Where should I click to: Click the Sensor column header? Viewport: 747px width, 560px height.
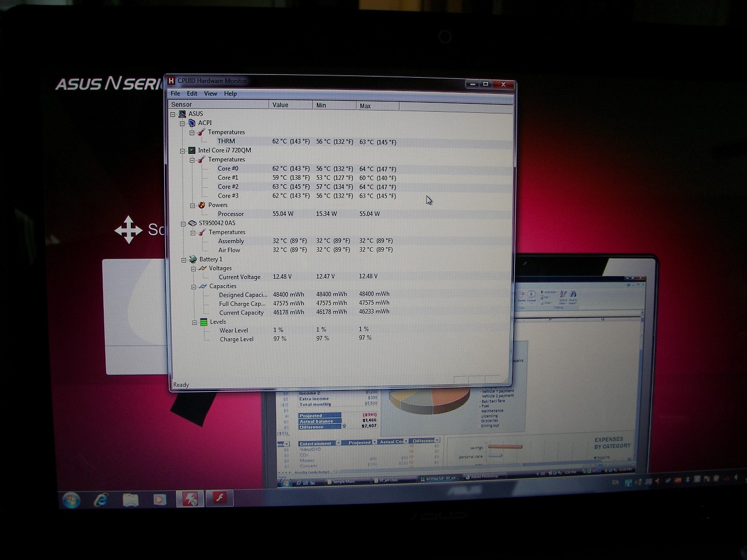click(x=218, y=104)
